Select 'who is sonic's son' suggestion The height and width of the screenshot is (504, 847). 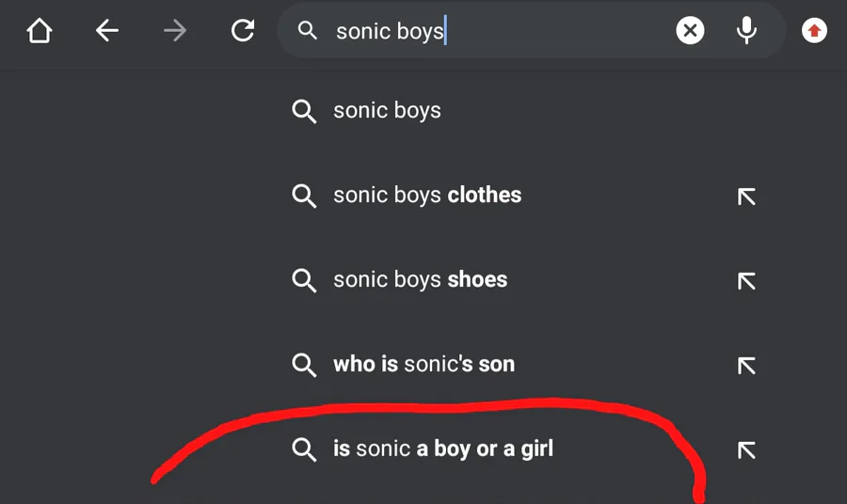[423, 365]
